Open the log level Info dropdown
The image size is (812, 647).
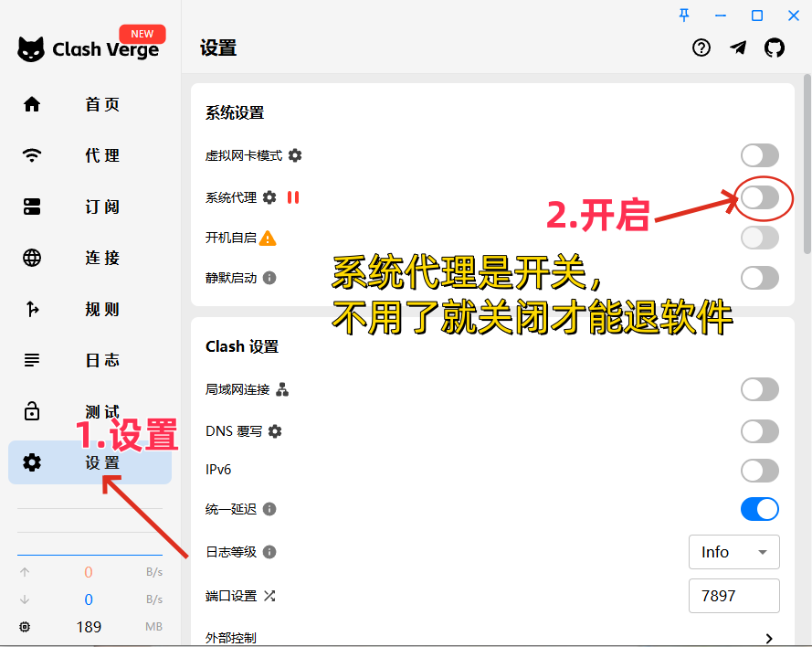pyautogui.click(x=733, y=552)
